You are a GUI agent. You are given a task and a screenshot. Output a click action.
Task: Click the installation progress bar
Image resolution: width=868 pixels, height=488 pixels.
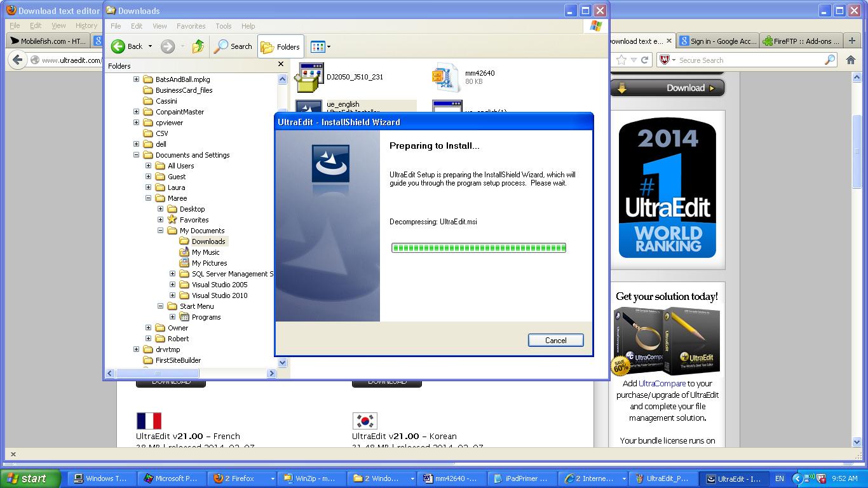point(478,248)
